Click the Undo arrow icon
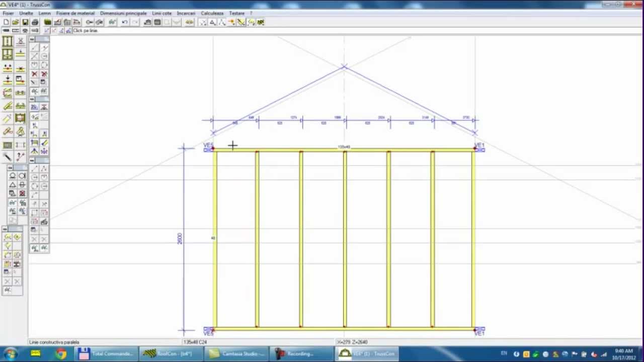The width and height of the screenshot is (644, 362). tap(124, 22)
